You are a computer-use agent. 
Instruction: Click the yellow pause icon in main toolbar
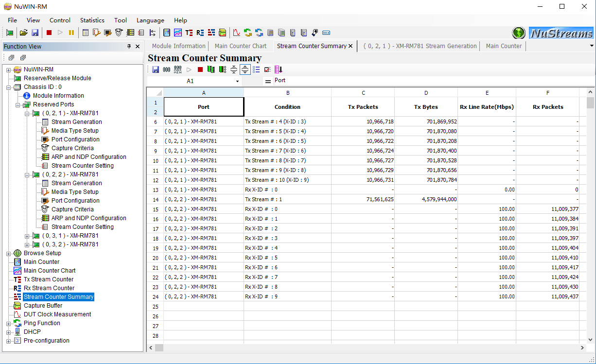pos(71,33)
